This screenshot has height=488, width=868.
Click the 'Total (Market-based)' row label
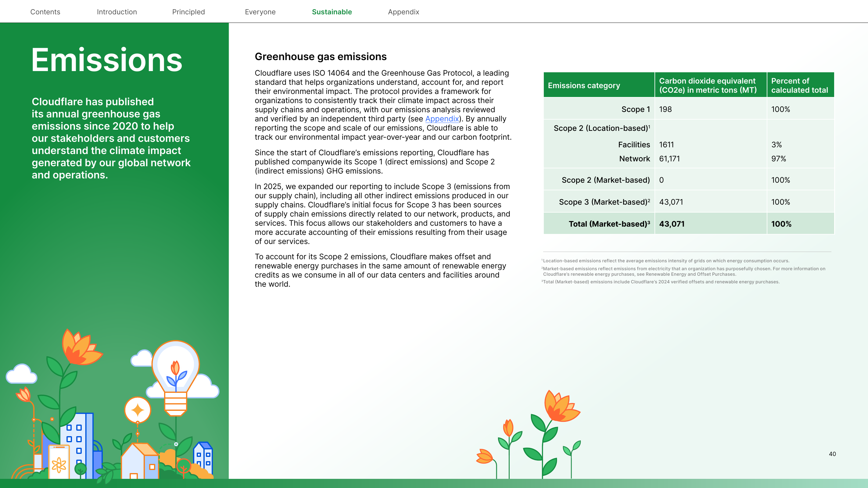click(x=609, y=224)
